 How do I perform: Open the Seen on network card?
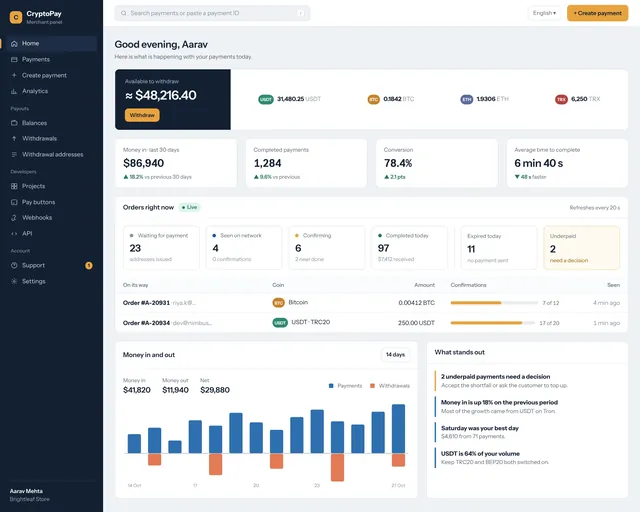coord(244,247)
